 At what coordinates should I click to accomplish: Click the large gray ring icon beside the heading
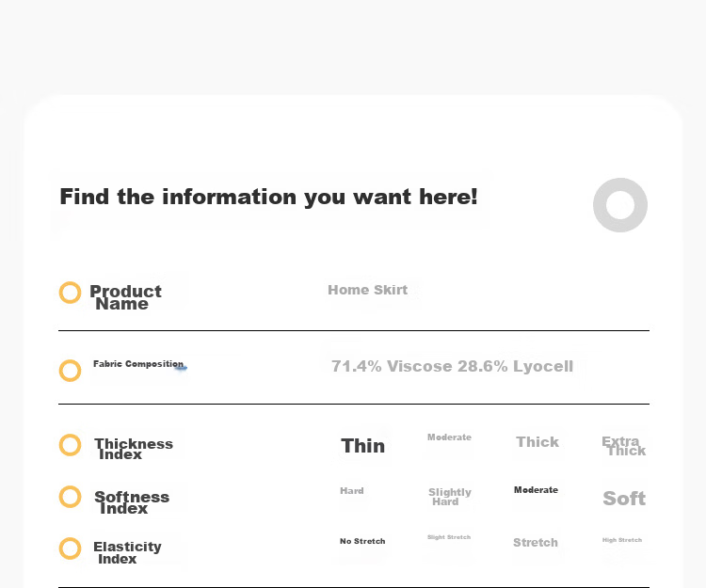coord(620,205)
